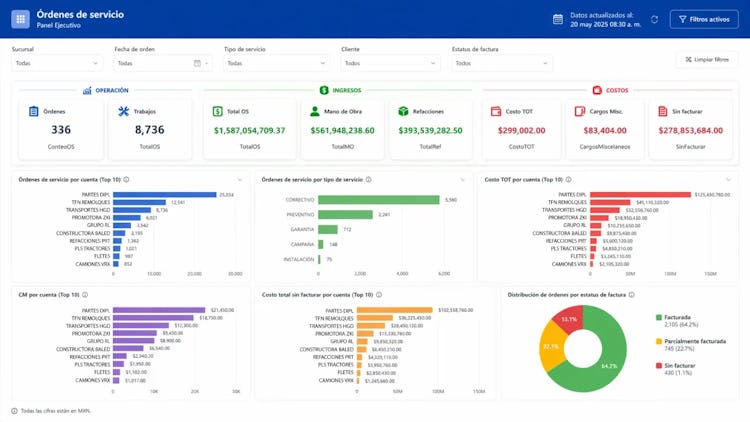The image size is (750, 422).
Task: Expand Órdenes por tipo de servicio chart menu
Action: (463, 180)
